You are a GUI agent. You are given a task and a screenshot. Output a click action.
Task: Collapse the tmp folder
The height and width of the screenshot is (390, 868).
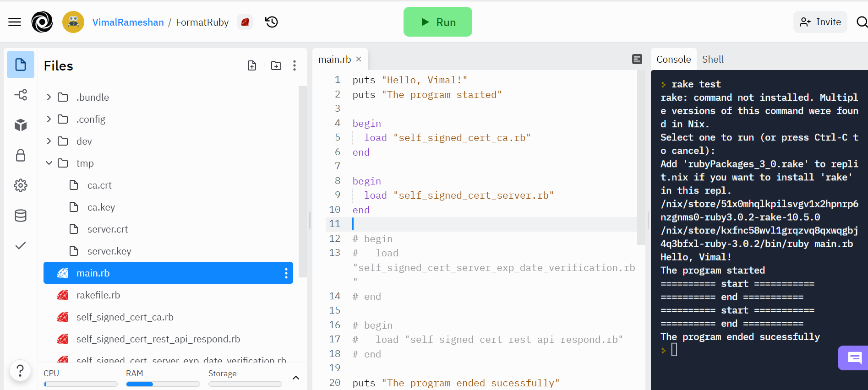[49, 163]
